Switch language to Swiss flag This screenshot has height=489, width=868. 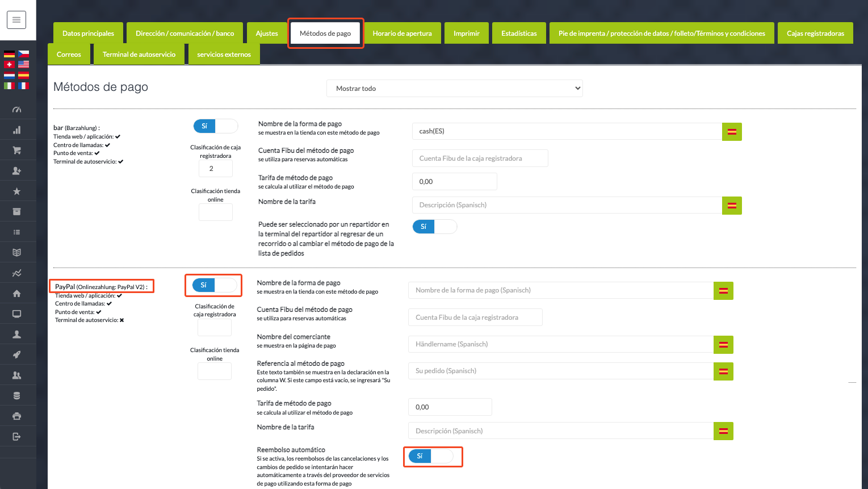(9, 64)
